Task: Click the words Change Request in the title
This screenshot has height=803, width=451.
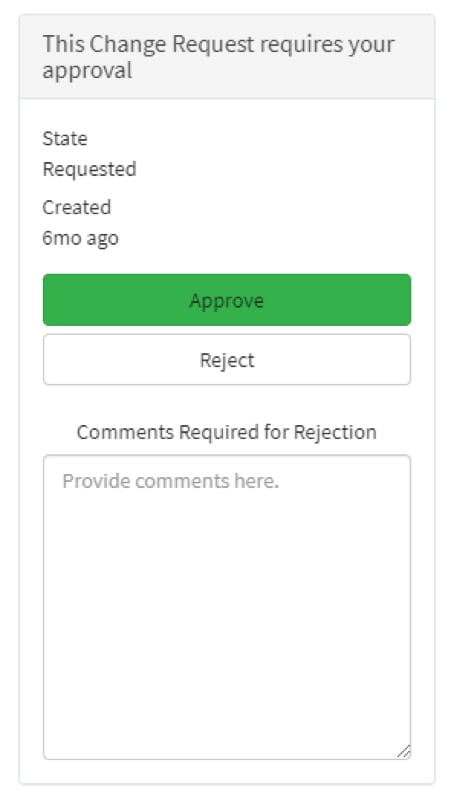Action: click(x=172, y=44)
